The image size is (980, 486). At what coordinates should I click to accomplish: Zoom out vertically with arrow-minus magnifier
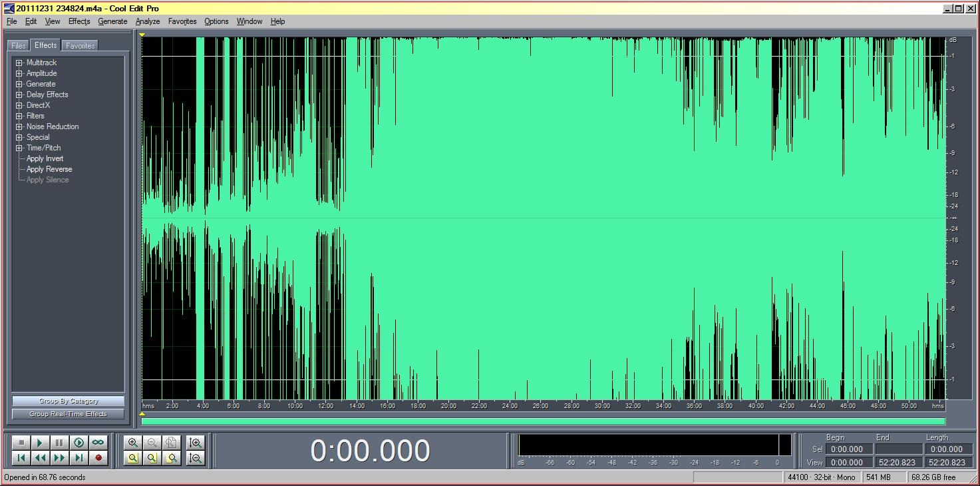pyautogui.click(x=196, y=458)
